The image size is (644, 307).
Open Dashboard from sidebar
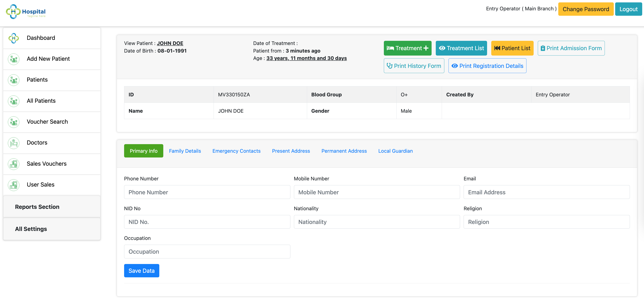(x=52, y=38)
